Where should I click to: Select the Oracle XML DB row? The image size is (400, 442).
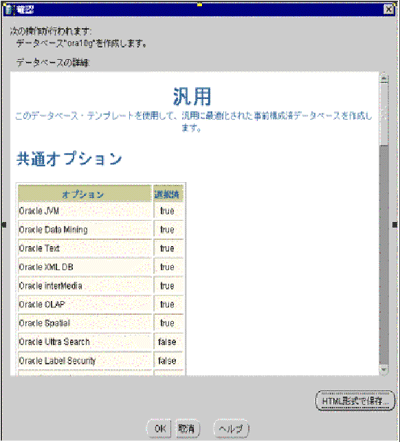pos(101,267)
